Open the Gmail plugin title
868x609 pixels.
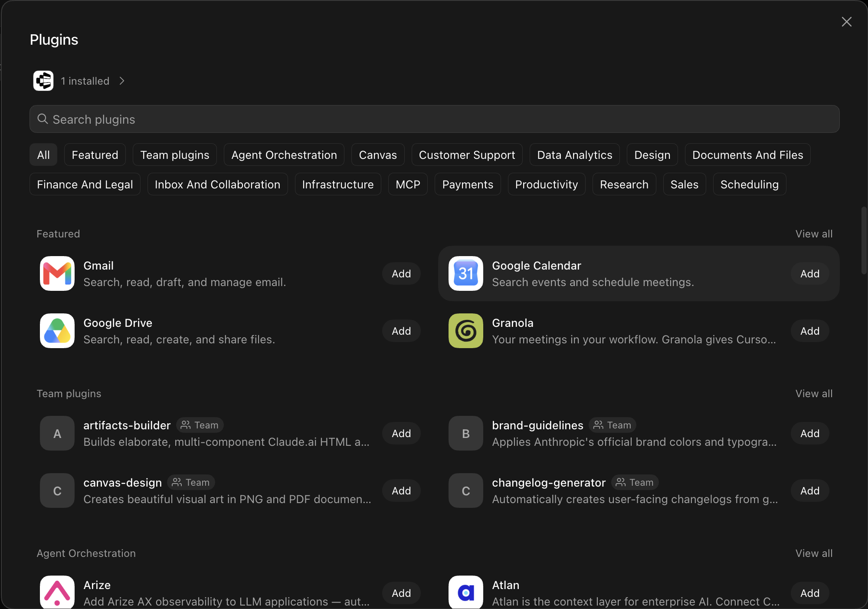(98, 266)
